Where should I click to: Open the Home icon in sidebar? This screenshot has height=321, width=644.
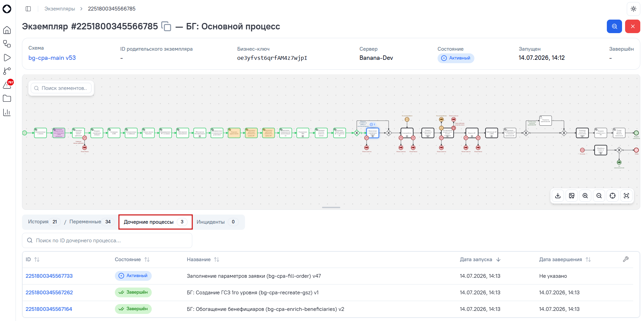7,30
